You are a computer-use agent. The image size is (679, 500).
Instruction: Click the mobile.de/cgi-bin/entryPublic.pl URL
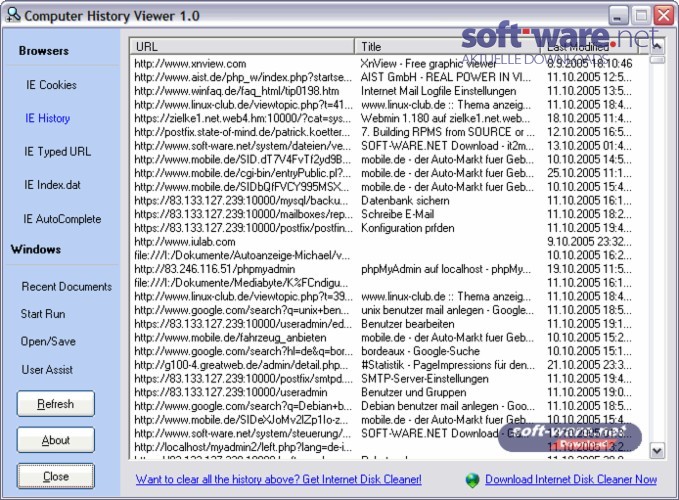click(x=242, y=173)
